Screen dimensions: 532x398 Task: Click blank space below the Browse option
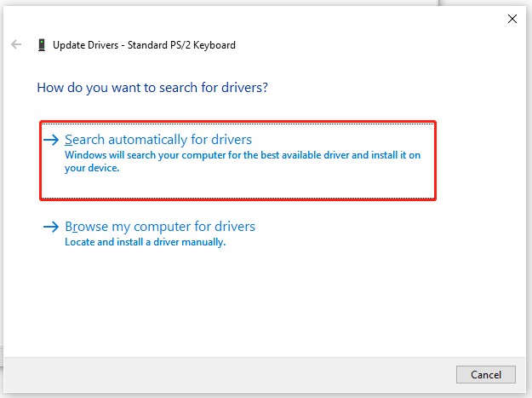(x=255, y=298)
